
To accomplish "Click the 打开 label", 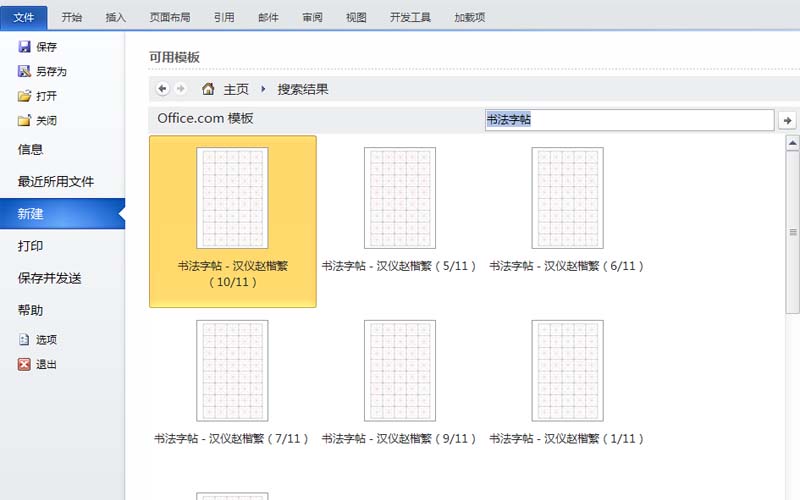I will (46, 96).
